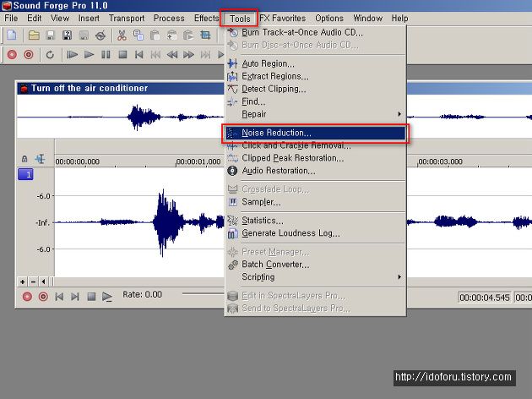
Task: Choose Clipped Peak Restoration
Action: click(316, 158)
